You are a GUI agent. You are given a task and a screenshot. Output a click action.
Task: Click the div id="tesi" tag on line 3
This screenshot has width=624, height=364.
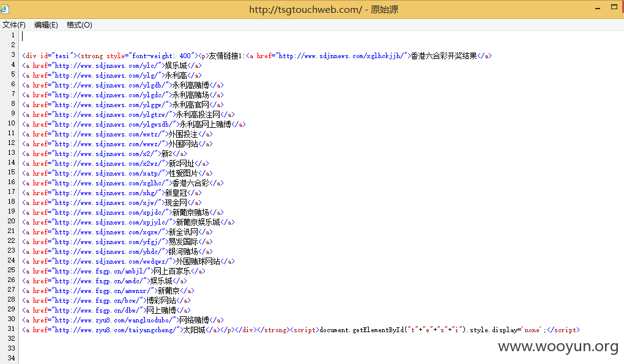coord(50,56)
